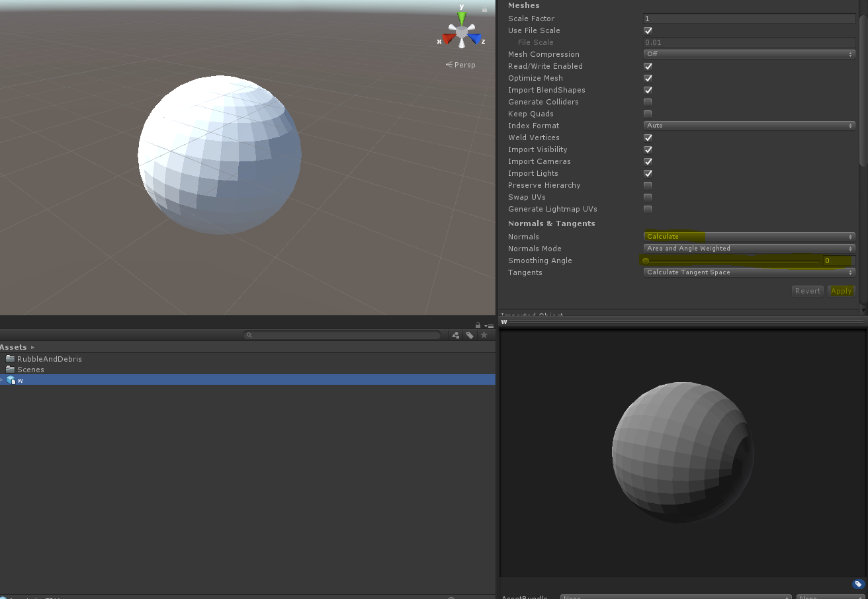Disable the Weld Vertices checkbox
Image resolution: width=868 pixels, height=599 pixels.
(648, 138)
